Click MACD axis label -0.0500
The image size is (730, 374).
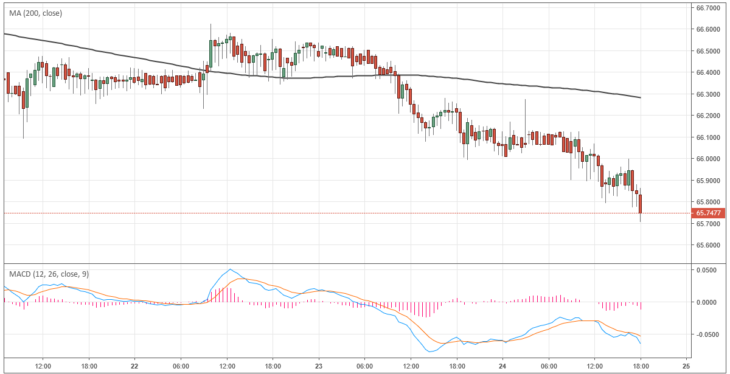pos(708,334)
